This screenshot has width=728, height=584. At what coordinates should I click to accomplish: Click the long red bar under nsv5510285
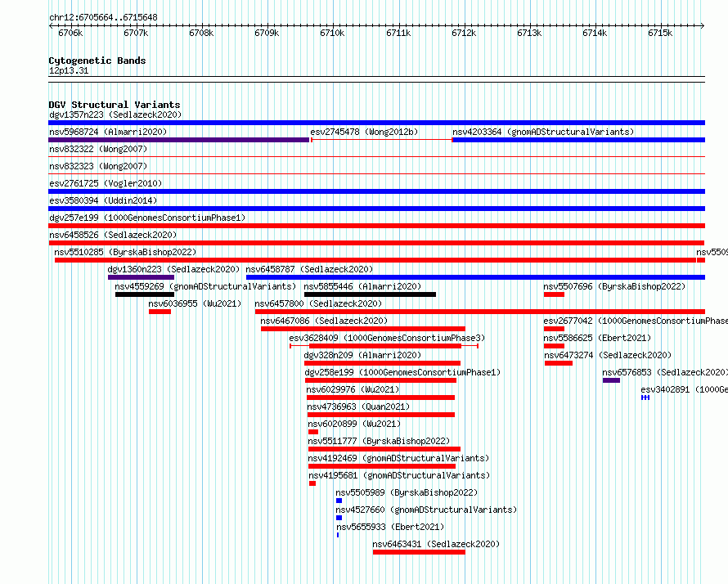coord(375,260)
